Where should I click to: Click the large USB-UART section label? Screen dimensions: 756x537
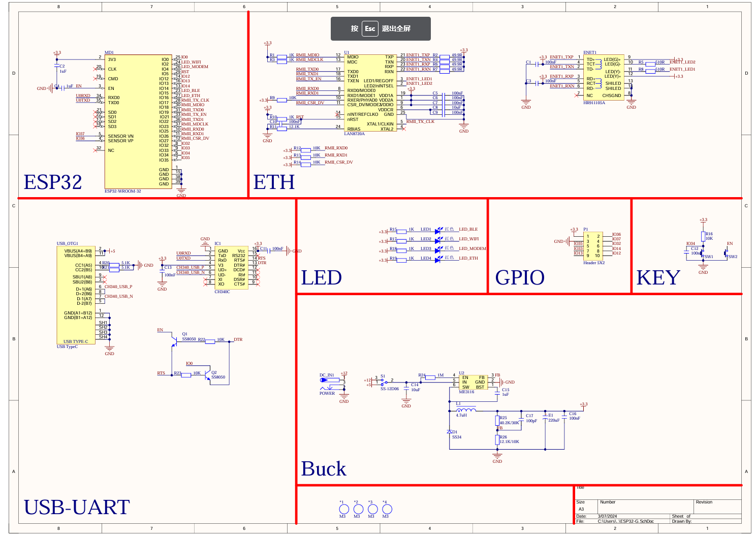click(x=77, y=507)
